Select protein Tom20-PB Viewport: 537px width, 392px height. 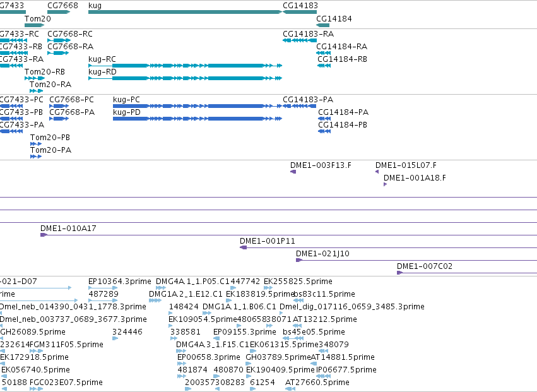36,144
